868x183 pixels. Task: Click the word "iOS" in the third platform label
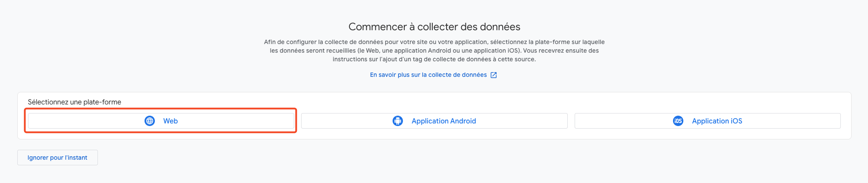click(x=733, y=121)
